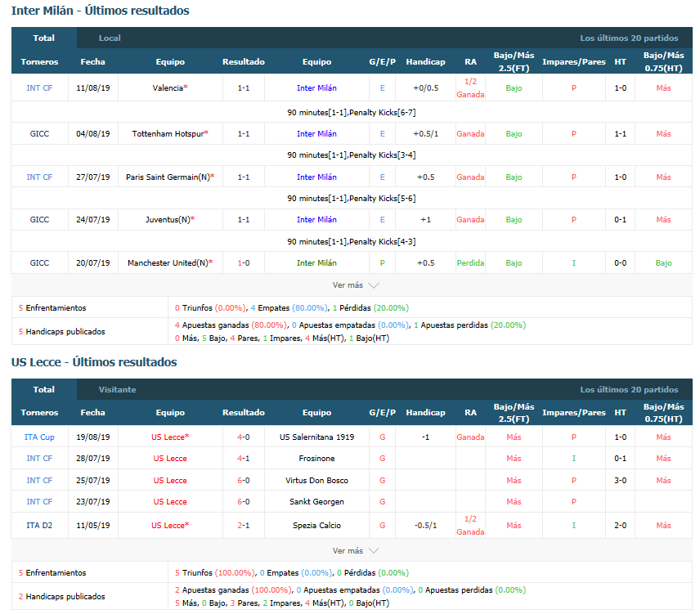Click US Lecce in the Spezia Calcio row
The height and width of the screenshot is (614, 700).
point(169,525)
